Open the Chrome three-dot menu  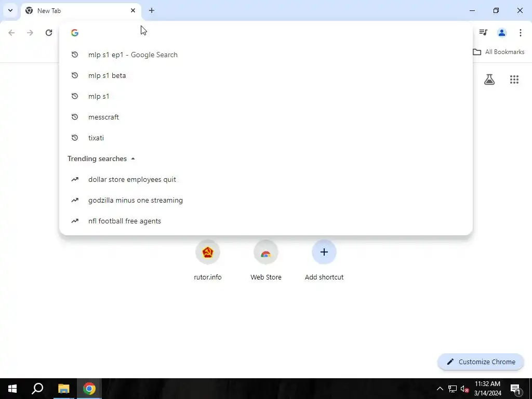[521, 33]
